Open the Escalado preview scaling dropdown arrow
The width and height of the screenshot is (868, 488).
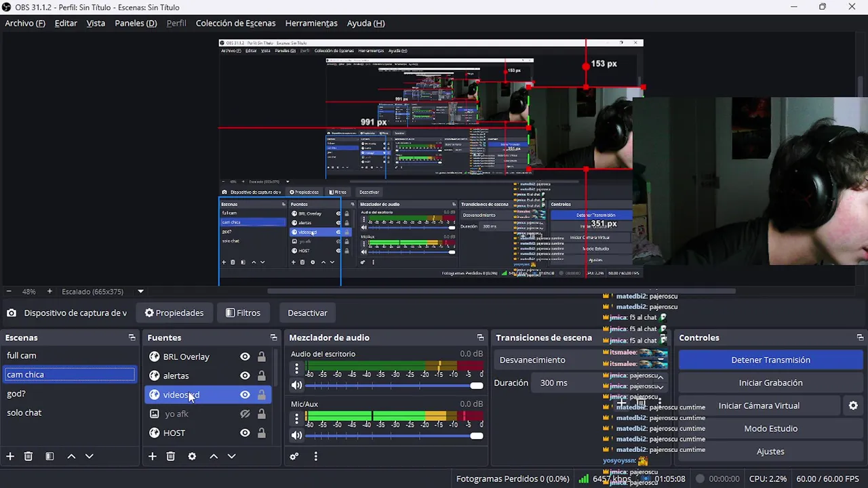[140, 291]
